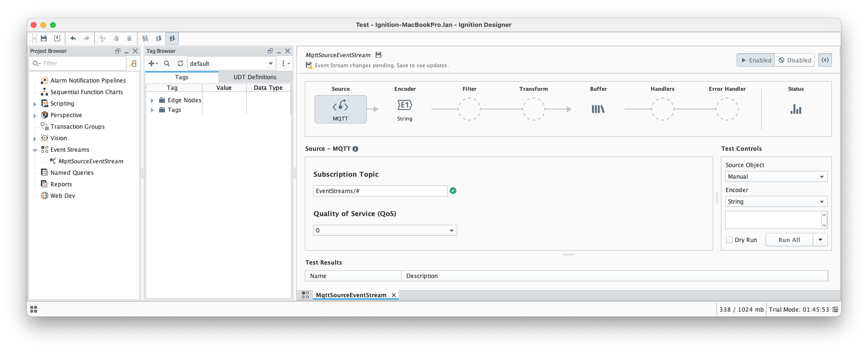Select the MQTT Source stage
Viewport: 868px width, 352px height.
[340, 109]
